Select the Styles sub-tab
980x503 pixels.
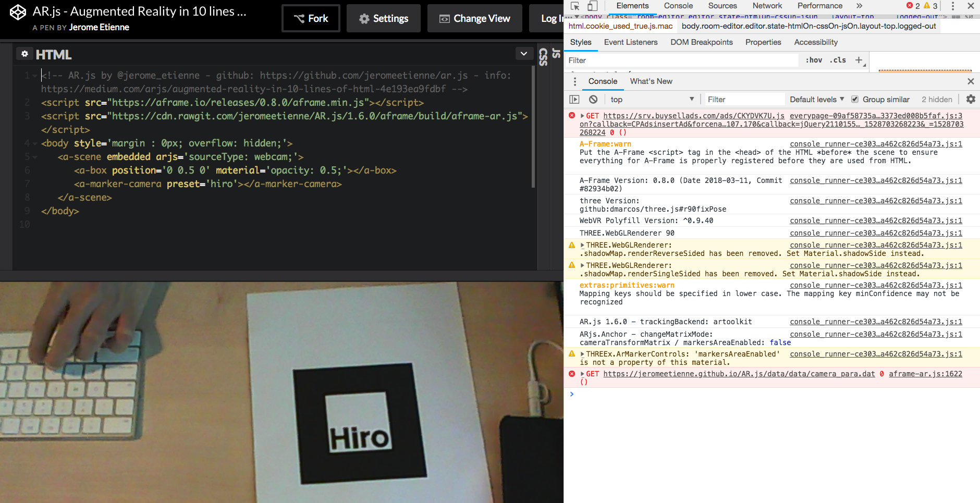[581, 42]
